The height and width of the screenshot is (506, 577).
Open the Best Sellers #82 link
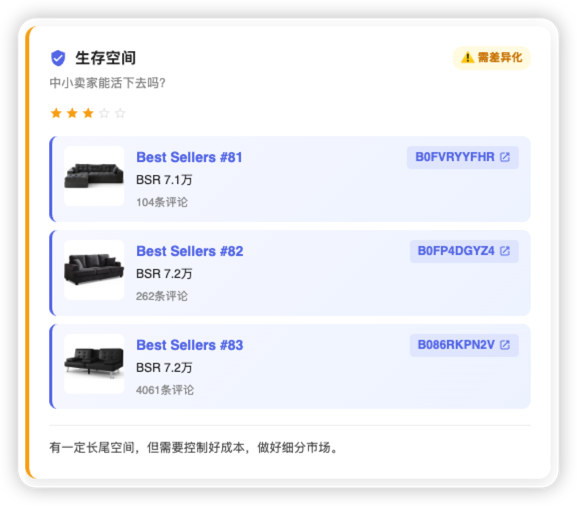click(190, 251)
